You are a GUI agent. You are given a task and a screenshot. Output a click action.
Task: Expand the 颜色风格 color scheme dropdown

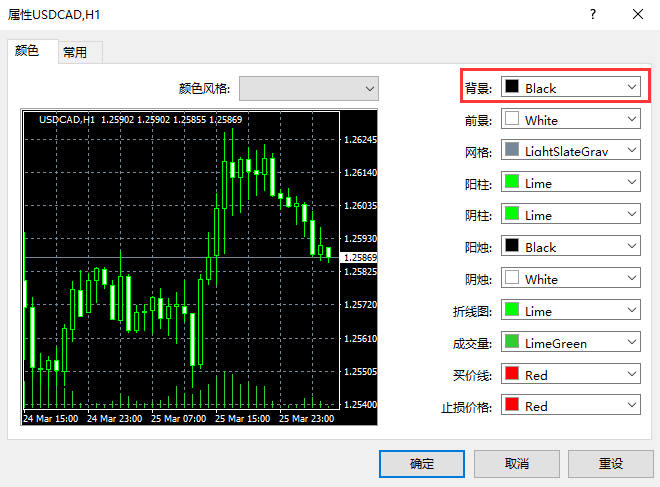click(x=309, y=89)
